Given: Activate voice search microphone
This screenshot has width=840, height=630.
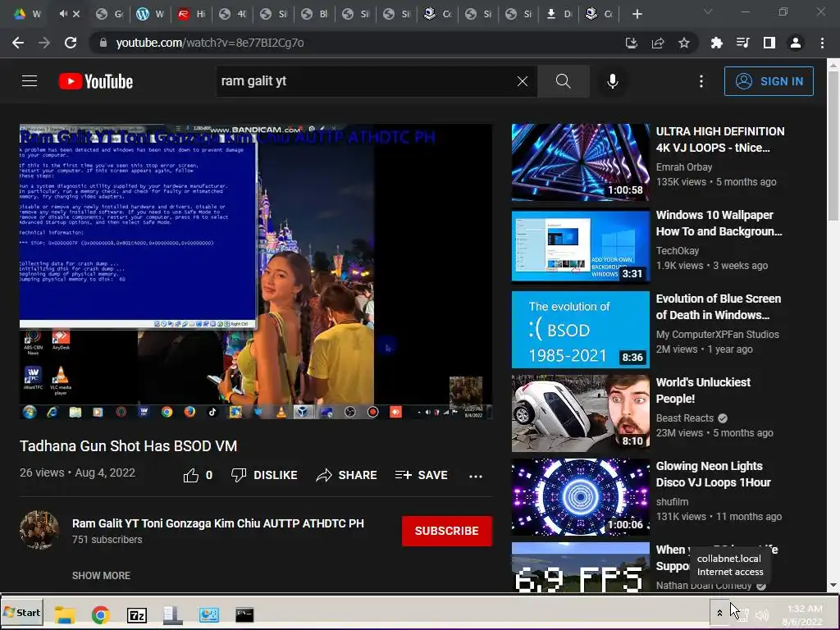Looking at the screenshot, I should (x=612, y=81).
